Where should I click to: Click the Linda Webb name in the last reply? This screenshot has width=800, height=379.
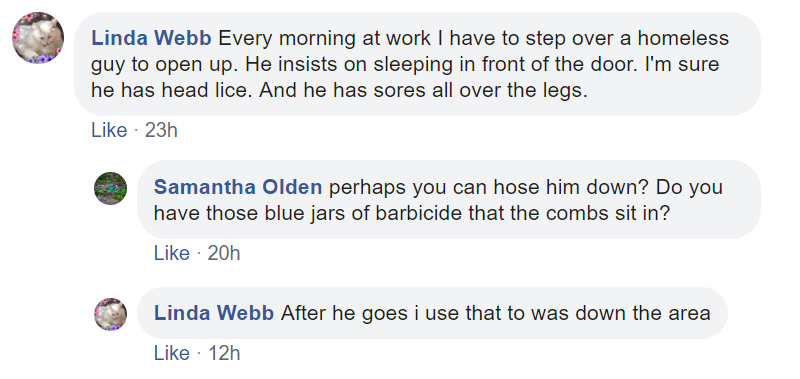pyautogui.click(x=214, y=313)
